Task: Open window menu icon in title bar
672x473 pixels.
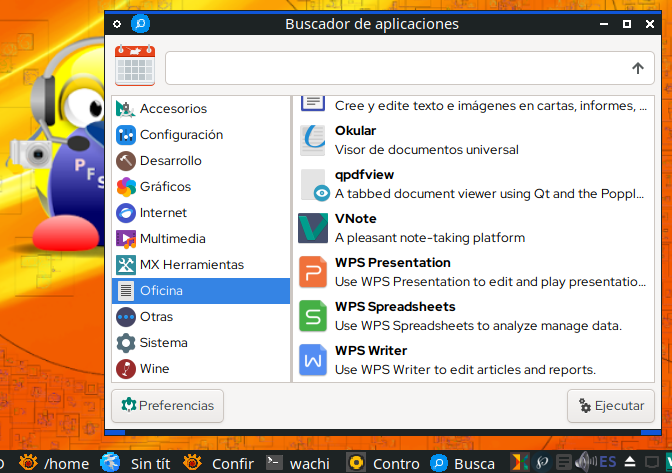Action: click(117, 24)
